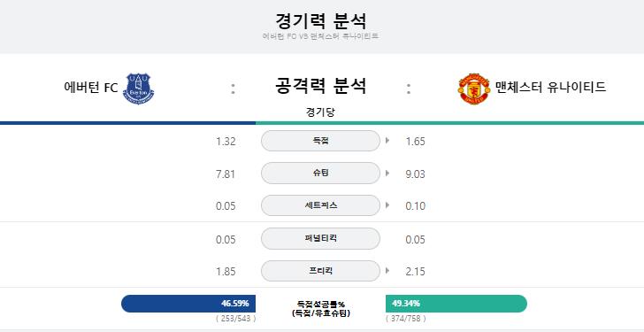Click the arrow beside the 슈팅 pill

[x=387, y=173]
